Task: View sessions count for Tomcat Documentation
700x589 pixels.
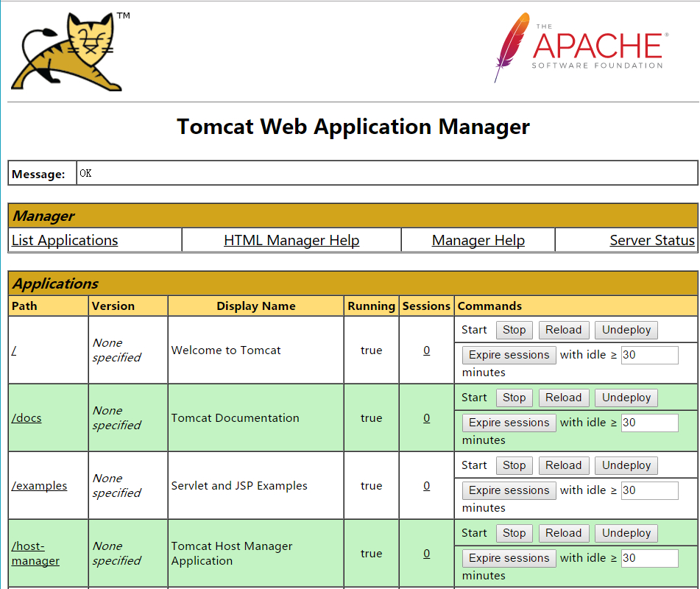Action: coord(426,417)
